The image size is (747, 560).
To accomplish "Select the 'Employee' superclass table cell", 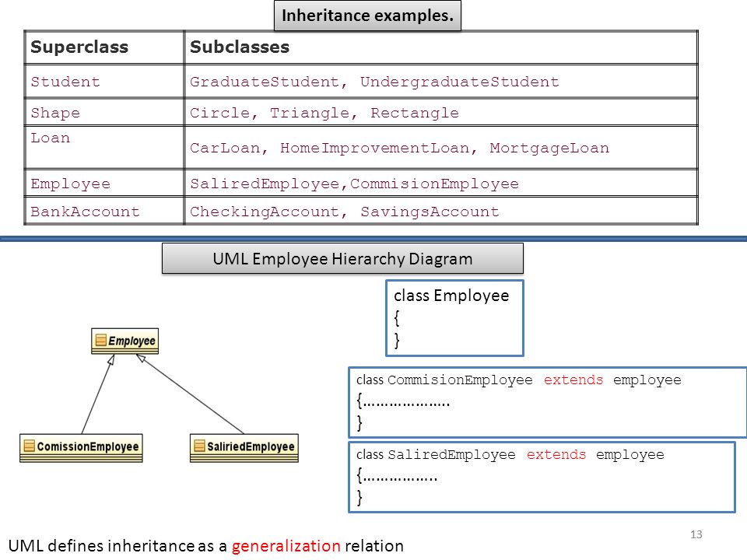I will (x=104, y=184).
